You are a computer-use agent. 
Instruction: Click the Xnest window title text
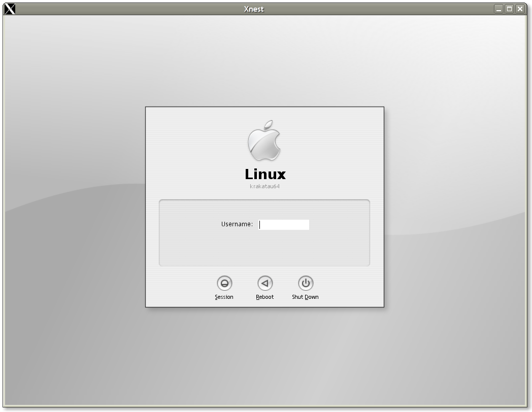tap(254, 9)
